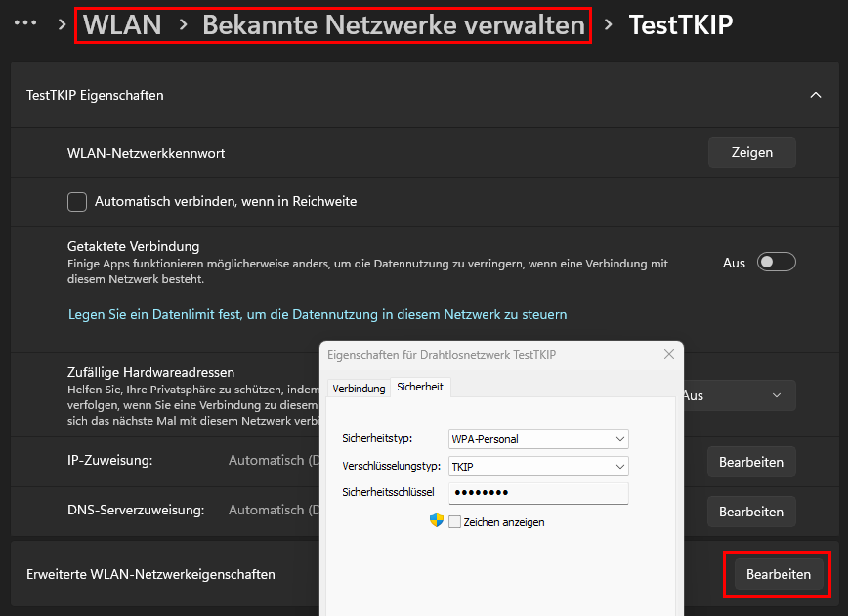Click into the Sicherheitsschlüssel password field

pos(537,492)
